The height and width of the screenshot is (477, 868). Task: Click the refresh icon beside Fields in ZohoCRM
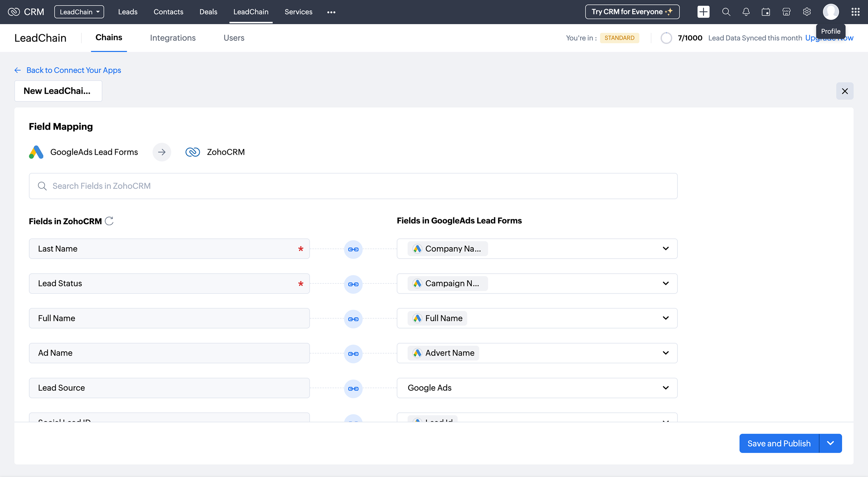coord(109,221)
